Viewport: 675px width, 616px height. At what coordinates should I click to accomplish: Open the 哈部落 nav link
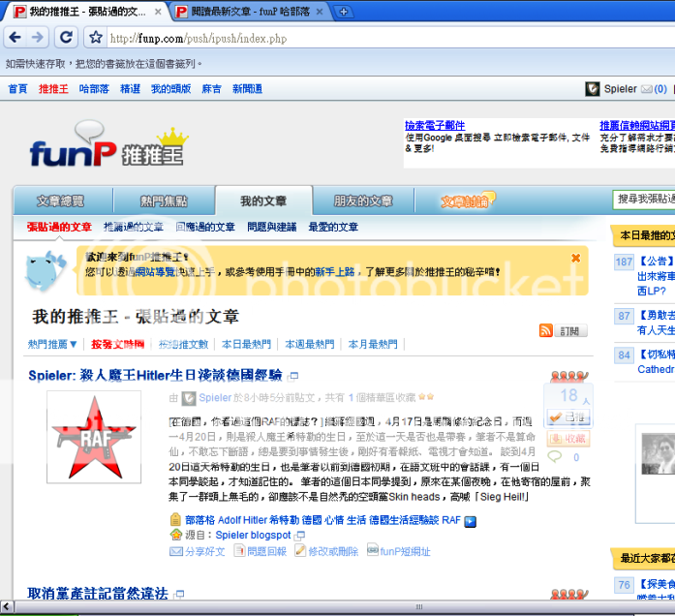[x=94, y=89]
